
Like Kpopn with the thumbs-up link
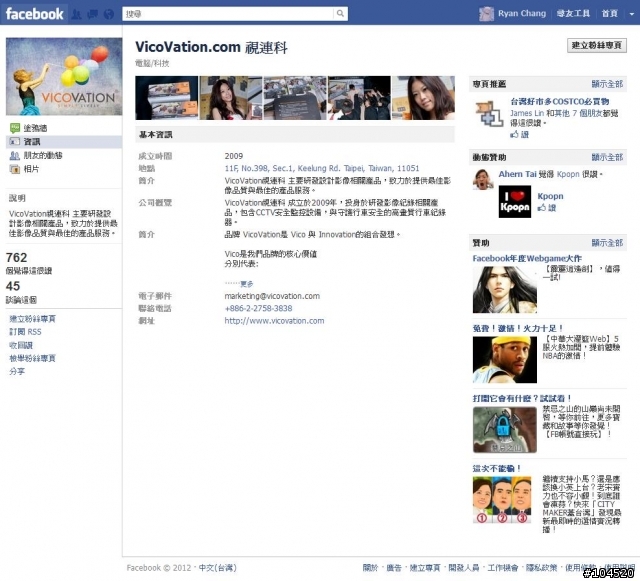(x=547, y=208)
